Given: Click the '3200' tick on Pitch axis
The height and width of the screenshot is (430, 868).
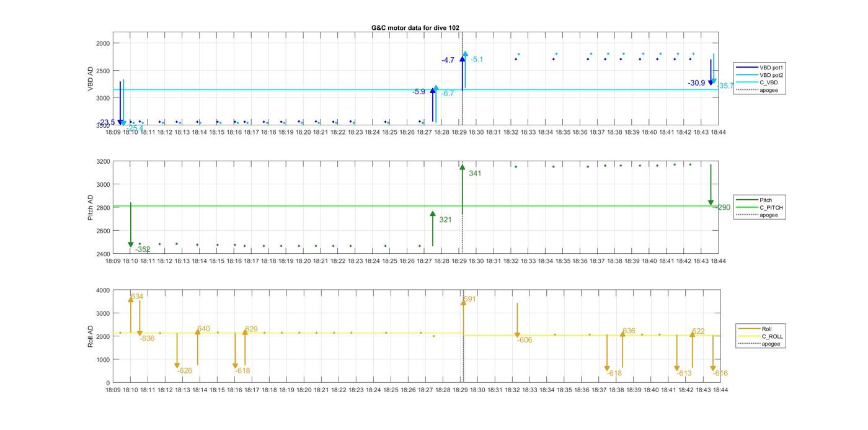Looking at the screenshot, I should pos(103,162).
